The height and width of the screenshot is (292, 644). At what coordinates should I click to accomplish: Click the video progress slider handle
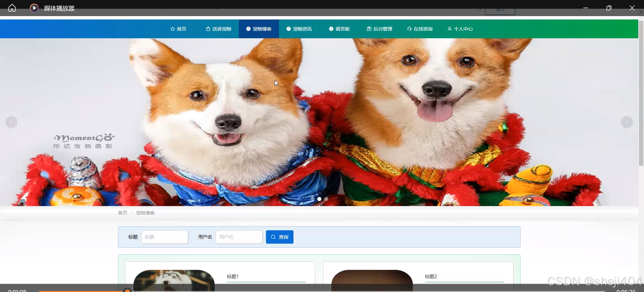(x=127, y=290)
